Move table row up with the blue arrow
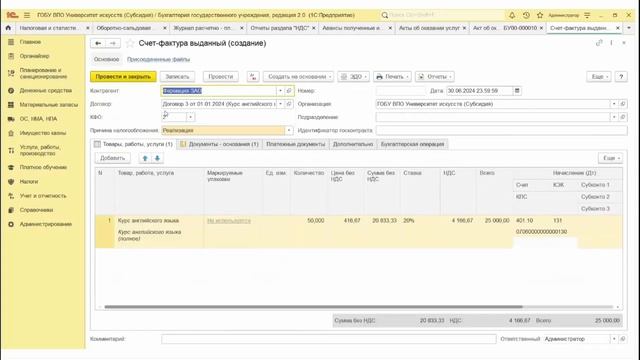This screenshot has width=640, height=360. tap(145, 158)
